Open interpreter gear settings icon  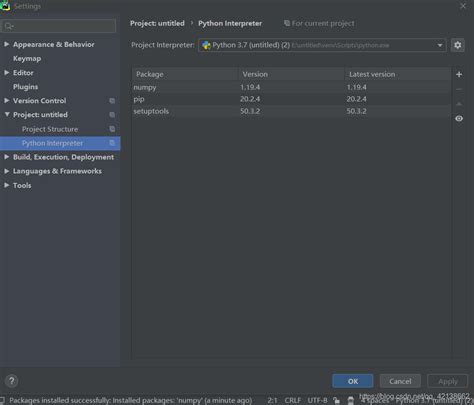point(458,45)
